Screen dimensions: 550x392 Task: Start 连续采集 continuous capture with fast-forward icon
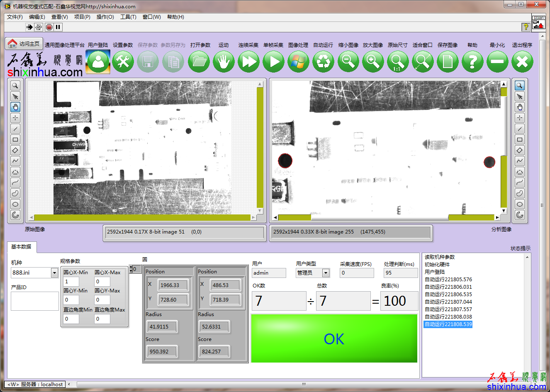click(248, 62)
